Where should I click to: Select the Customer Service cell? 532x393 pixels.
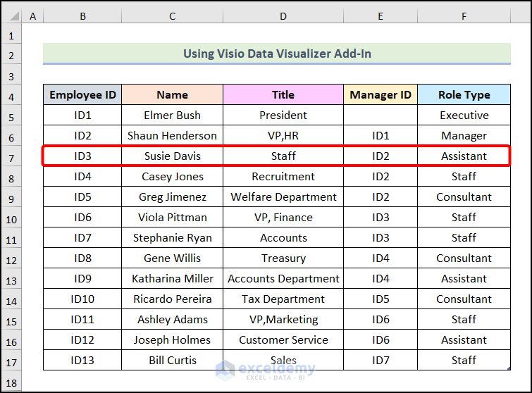point(283,340)
